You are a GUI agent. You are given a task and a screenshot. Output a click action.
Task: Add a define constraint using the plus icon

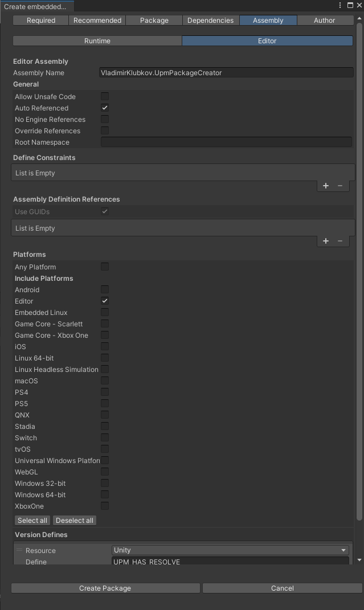325,185
